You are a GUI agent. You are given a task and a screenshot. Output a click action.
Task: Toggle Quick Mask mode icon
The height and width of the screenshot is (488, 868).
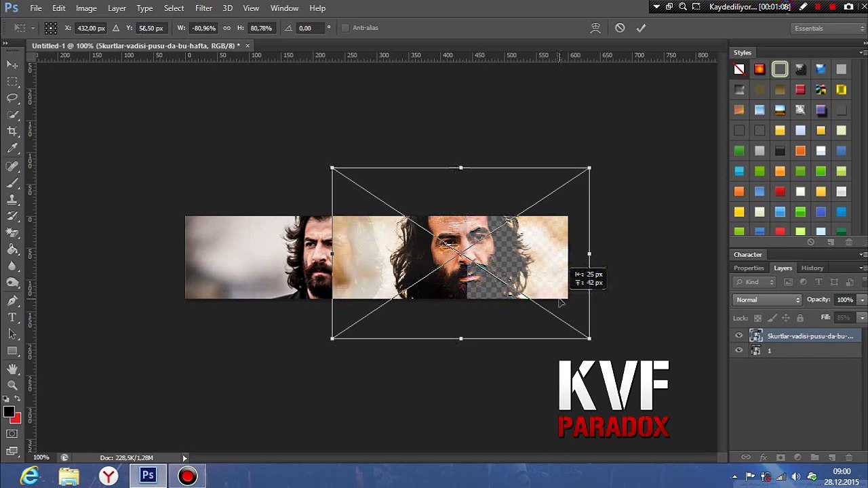[x=12, y=434]
